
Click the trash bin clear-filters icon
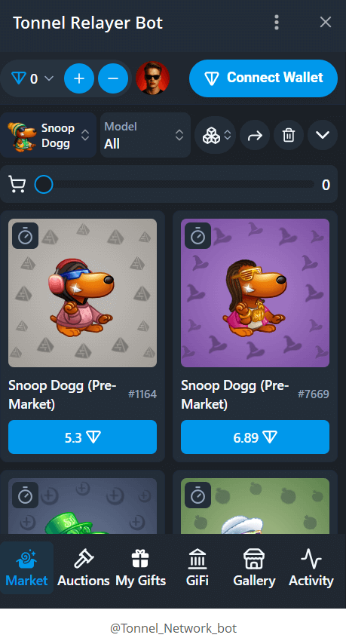pos(289,135)
